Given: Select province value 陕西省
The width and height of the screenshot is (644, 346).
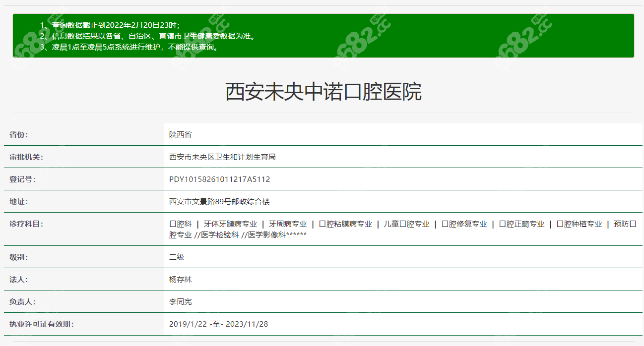Looking at the screenshot, I should click(x=180, y=134).
